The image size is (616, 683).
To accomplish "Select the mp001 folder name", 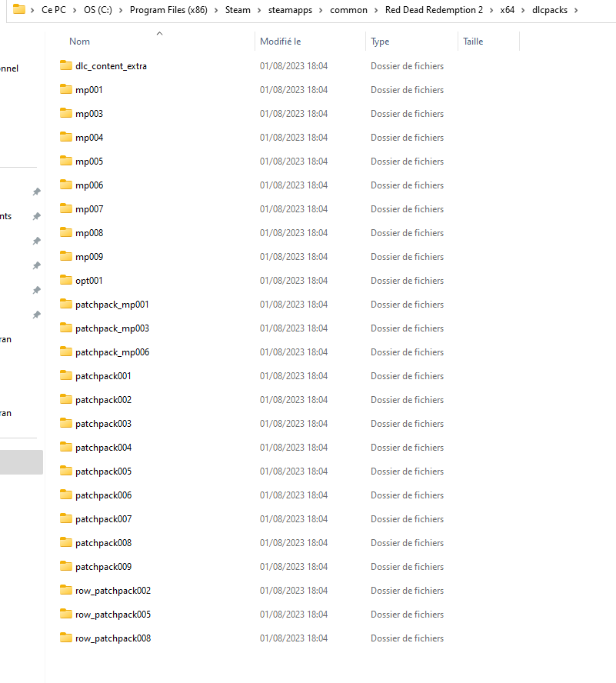I will click(89, 90).
